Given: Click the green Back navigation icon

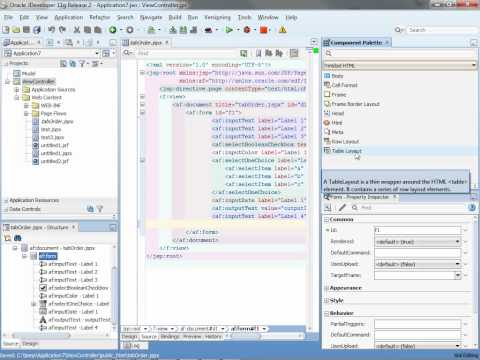Looking at the screenshot, I should click(x=113, y=30).
